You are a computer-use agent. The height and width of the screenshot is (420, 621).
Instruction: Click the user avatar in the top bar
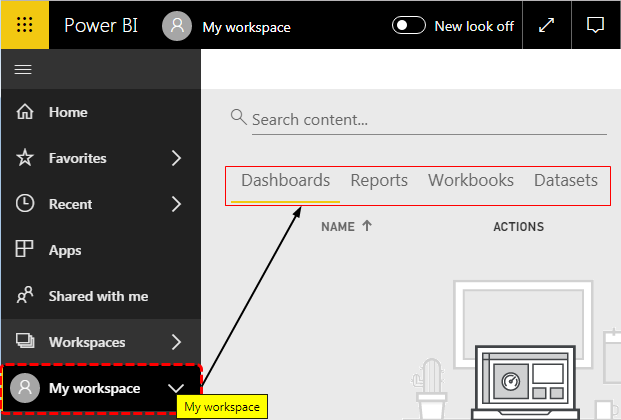(x=177, y=26)
